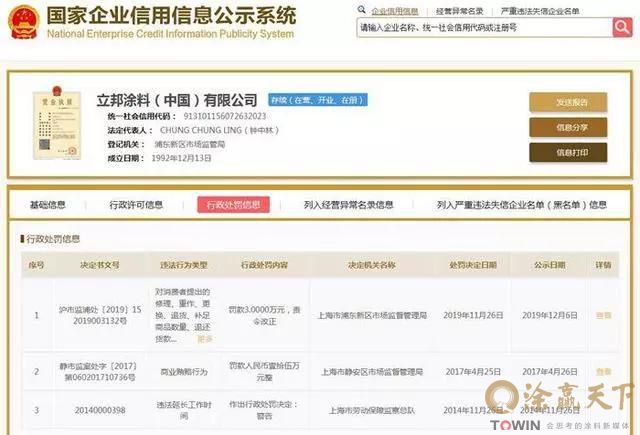
Task: Click authority 上海市浦东新区市场监督管理局
Action: point(372,315)
